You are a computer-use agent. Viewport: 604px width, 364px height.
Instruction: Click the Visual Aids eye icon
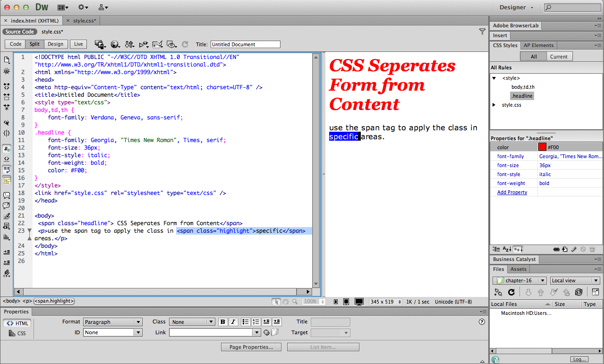pos(172,44)
